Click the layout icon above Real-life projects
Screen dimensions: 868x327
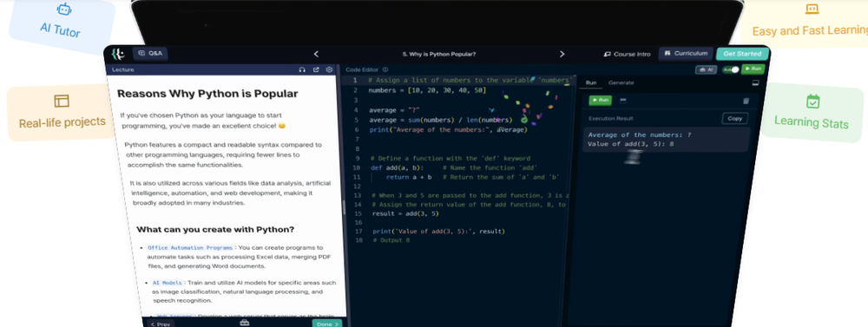click(x=62, y=101)
